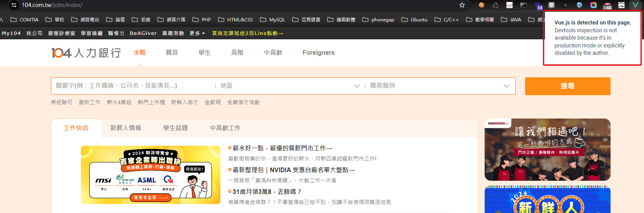The width and height of the screenshot is (644, 213).
Task: Open the HTML&CSS bookmark folder
Action: (x=236, y=19)
